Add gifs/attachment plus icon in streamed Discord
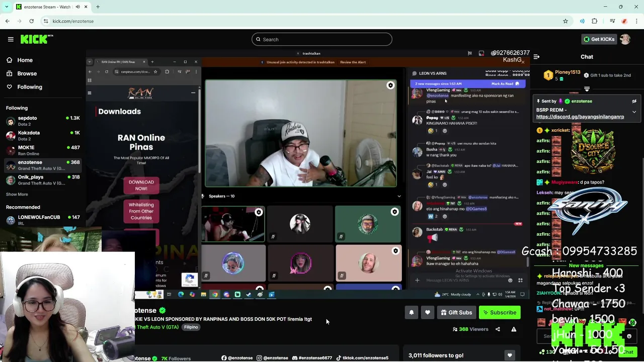This screenshot has width=644, height=362. [417, 281]
